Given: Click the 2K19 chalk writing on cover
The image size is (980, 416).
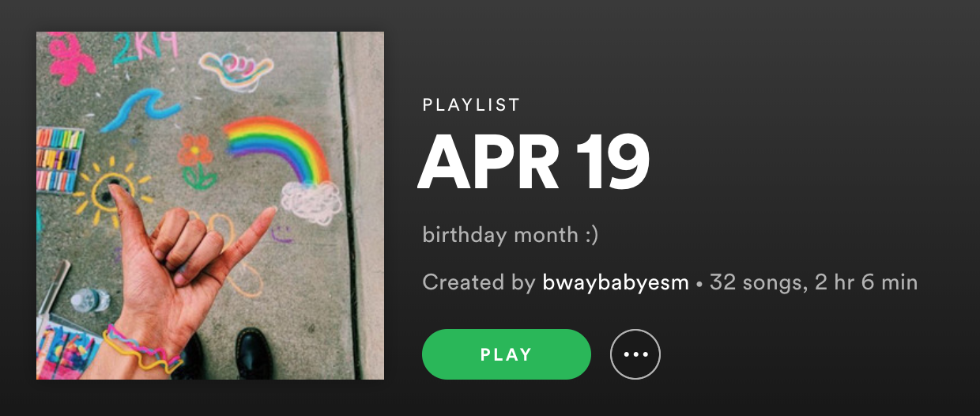Looking at the screenshot, I should pyautogui.click(x=145, y=47).
